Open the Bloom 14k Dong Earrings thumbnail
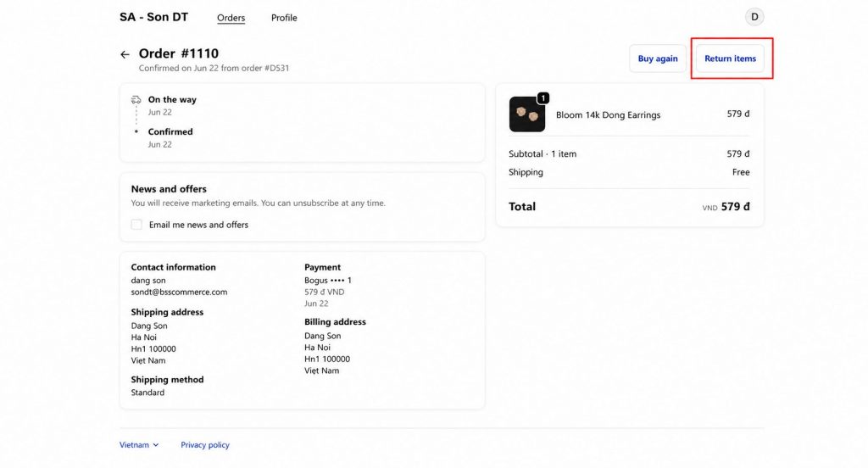Screen dimensions: 868x468 526,114
